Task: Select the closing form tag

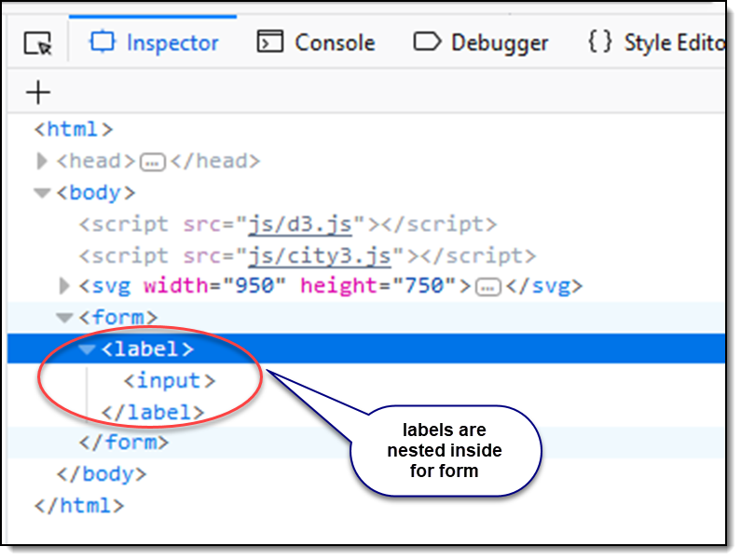Action: [x=124, y=442]
